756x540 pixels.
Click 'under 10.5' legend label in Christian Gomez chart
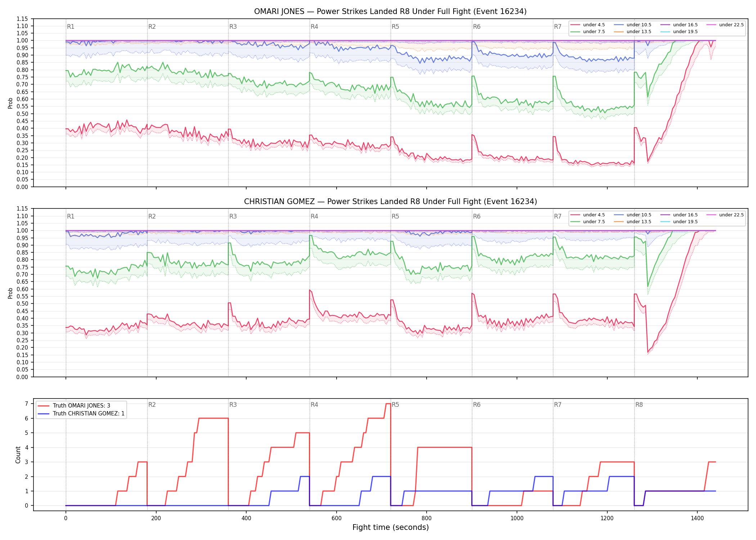pyautogui.click(x=639, y=215)
